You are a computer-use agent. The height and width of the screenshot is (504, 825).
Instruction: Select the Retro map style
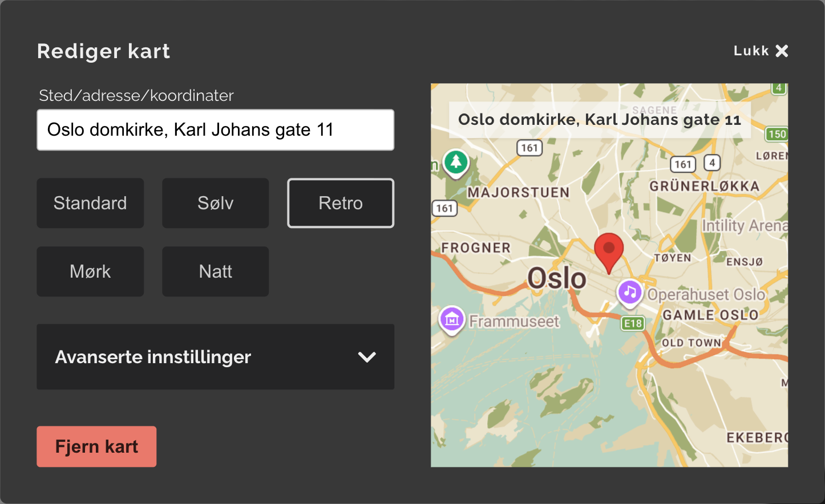click(x=341, y=203)
